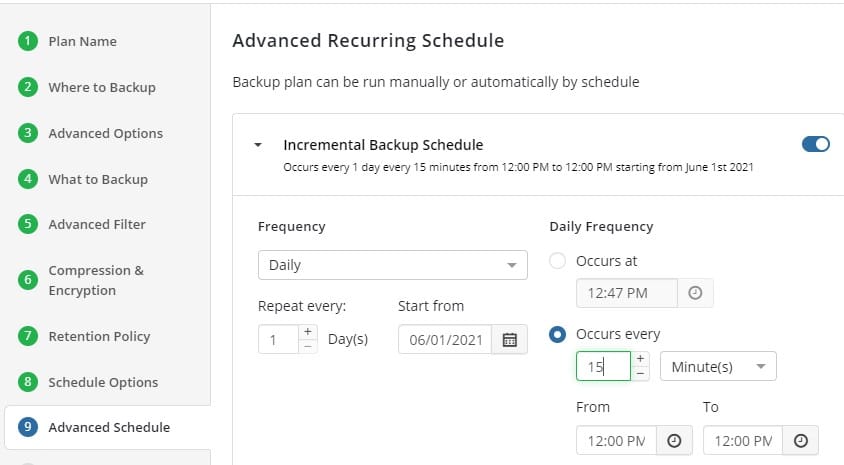Go to the Advanced Options step
The width and height of the screenshot is (844, 465).
click(106, 133)
